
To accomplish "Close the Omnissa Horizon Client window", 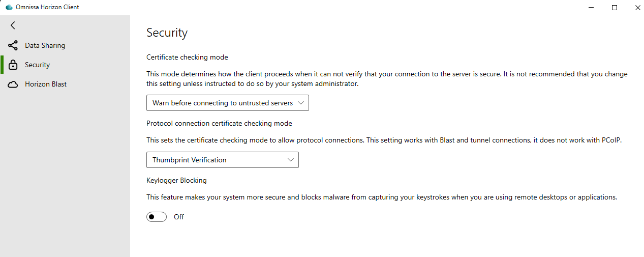I will (637, 8).
